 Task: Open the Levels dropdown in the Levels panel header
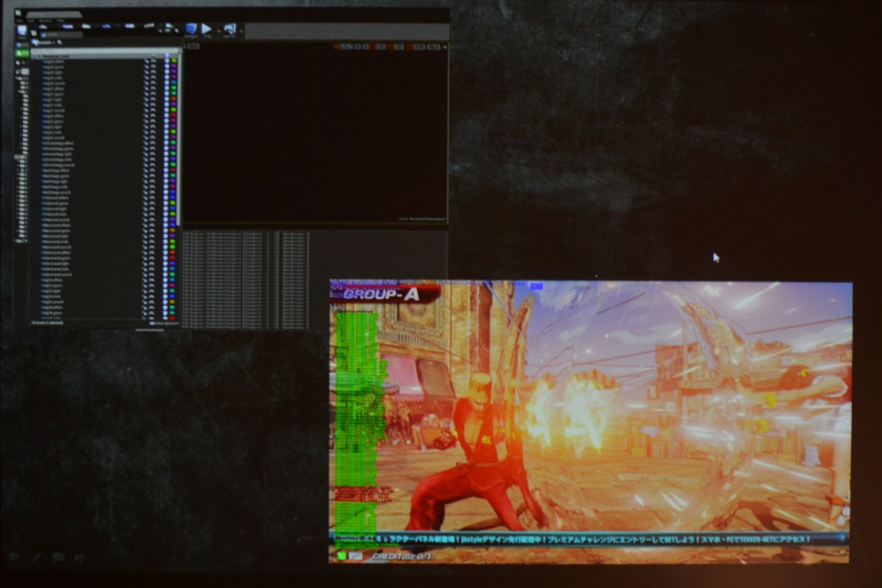44,43
